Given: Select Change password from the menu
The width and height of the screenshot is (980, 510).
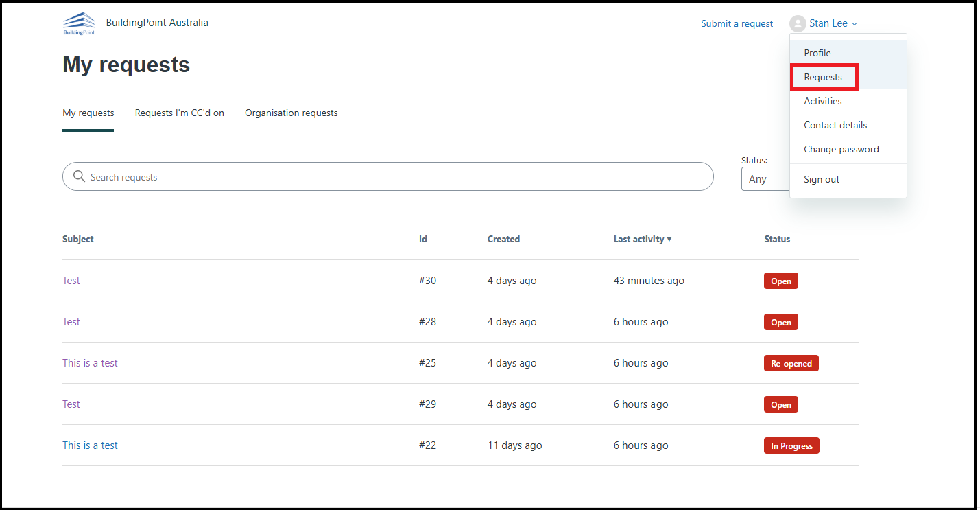Looking at the screenshot, I should (841, 149).
